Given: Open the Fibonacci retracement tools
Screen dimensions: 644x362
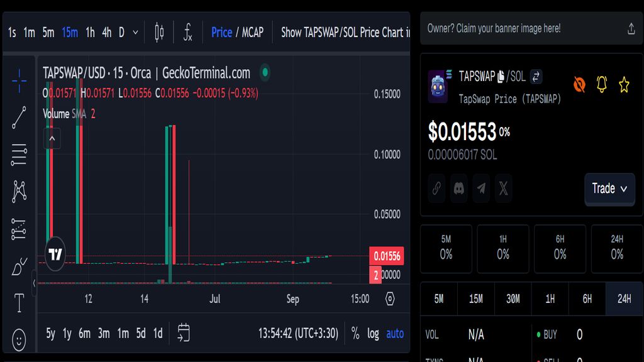Looking at the screenshot, I should point(19,155).
